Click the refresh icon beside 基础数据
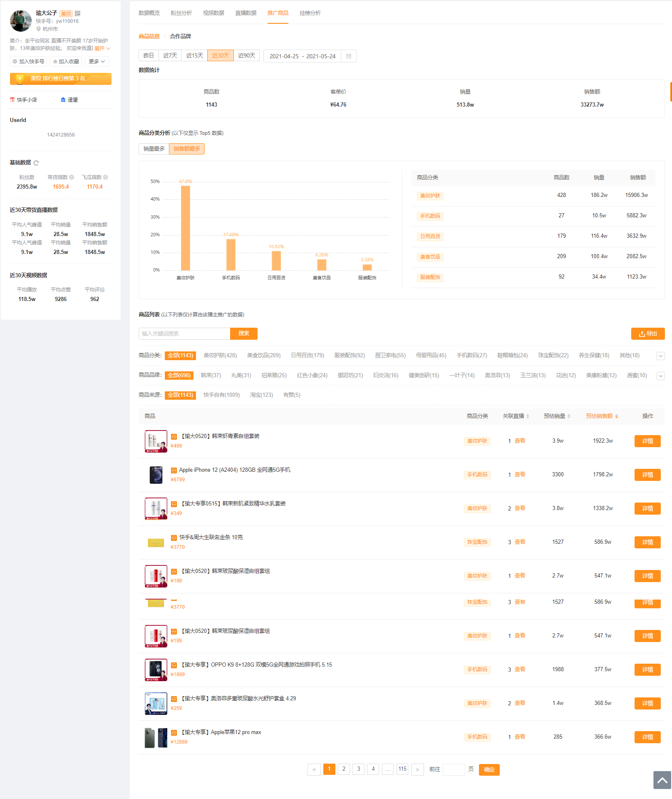This screenshot has width=672, height=799. point(36,163)
